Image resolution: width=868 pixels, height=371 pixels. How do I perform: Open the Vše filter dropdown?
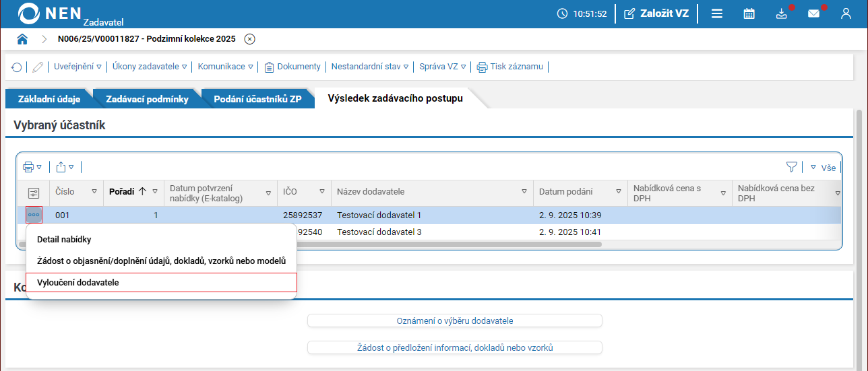[x=823, y=168]
